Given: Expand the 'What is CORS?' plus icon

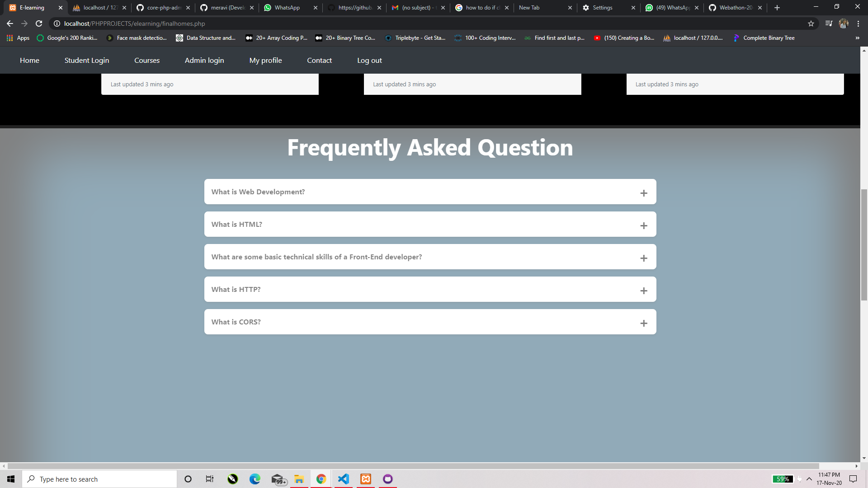Looking at the screenshot, I should click(x=644, y=323).
